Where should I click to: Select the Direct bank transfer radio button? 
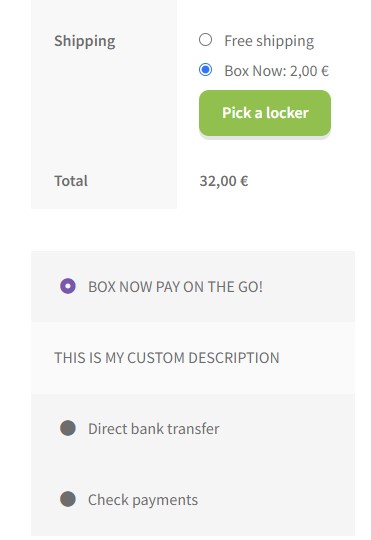pyautogui.click(x=68, y=428)
